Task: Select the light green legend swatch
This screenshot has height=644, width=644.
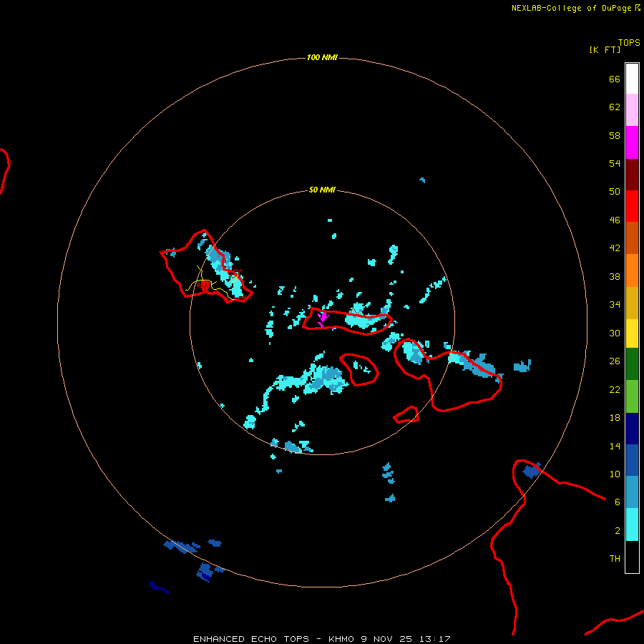Action: pyautogui.click(x=632, y=396)
